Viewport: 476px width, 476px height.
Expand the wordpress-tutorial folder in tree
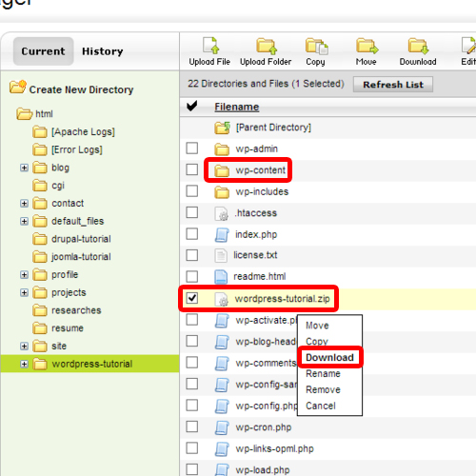(x=24, y=364)
